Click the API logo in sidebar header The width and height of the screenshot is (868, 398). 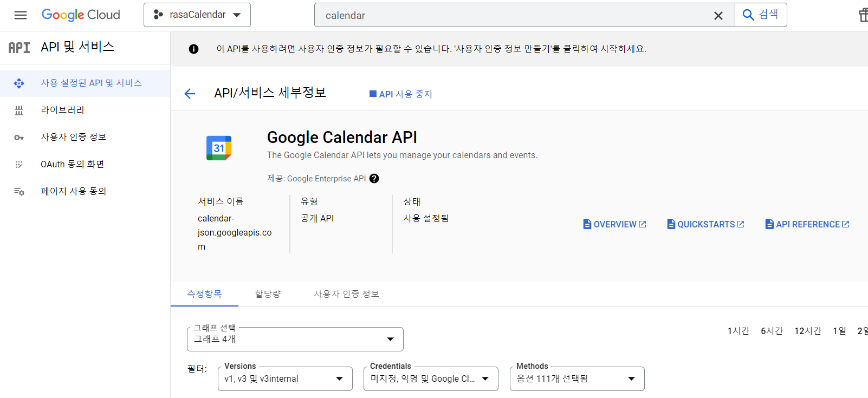pyautogui.click(x=20, y=48)
